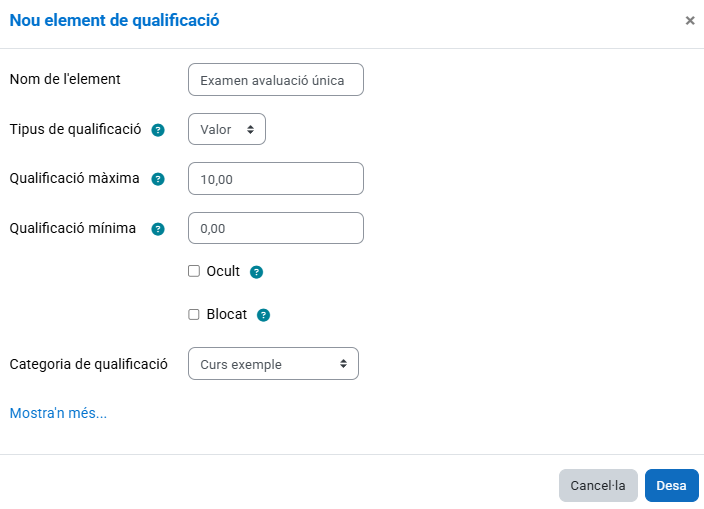Image resolution: width=704 pixels, height=509 pixels.
Task: Enable the Ocult checkbox
Action: 194,271
